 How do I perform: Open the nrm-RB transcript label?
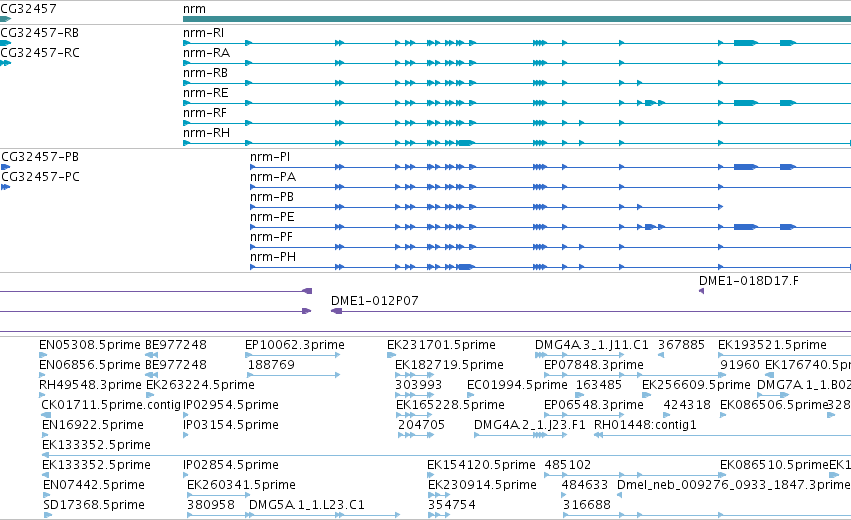tap(205, 73)
